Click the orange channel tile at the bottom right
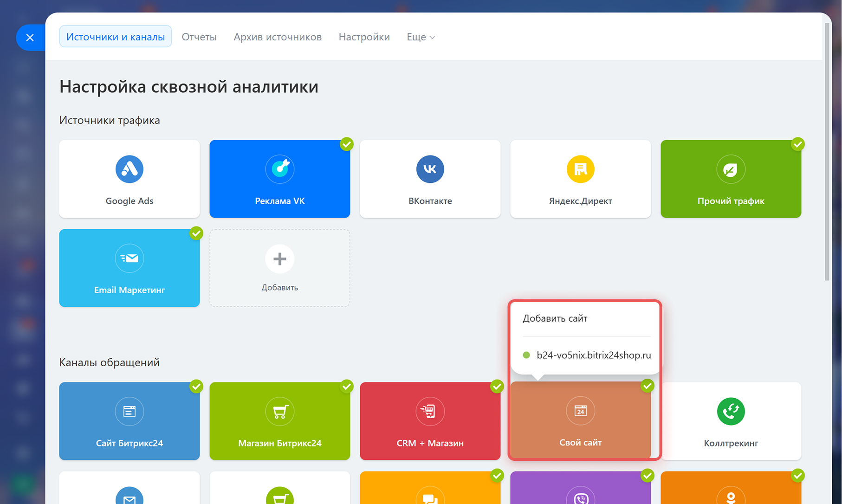The image size is (842, 504). tap(731, 488)
